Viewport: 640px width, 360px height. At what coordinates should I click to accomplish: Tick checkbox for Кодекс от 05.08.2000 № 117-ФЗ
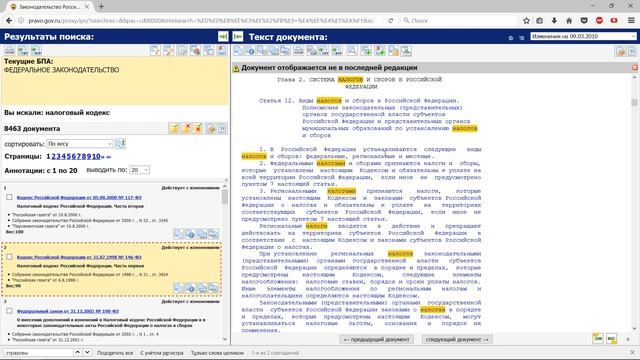click(x=9, y=197)
